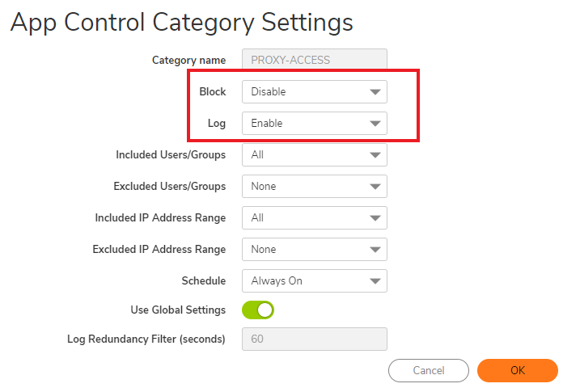
Task: Click the arrow icon of the Log dropdown
Action: (x=375, y=124)
